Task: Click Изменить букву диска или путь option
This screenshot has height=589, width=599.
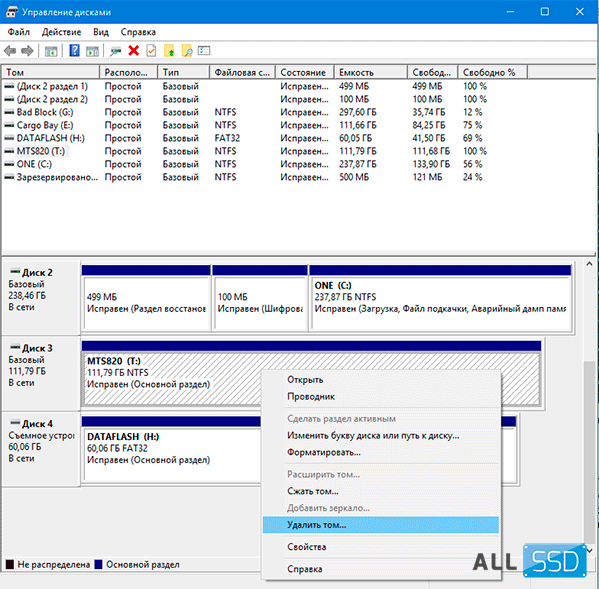Action: (373, 435)
